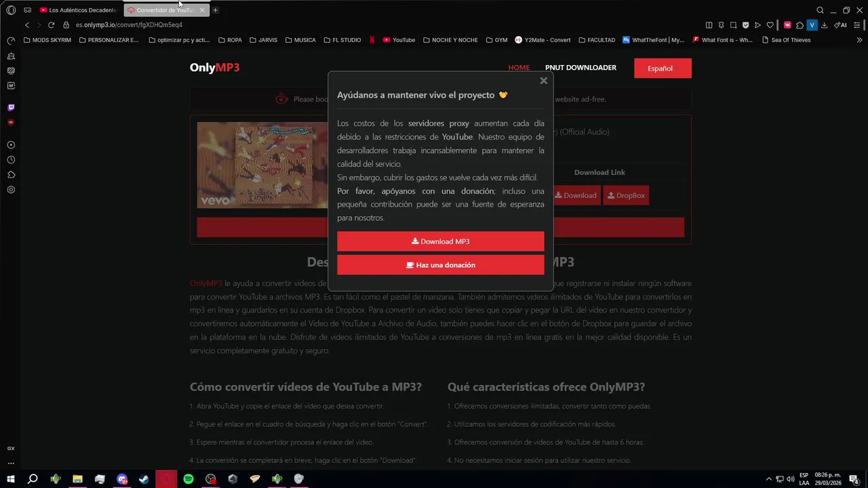Open the Opera main menu logo

point(11,10)
